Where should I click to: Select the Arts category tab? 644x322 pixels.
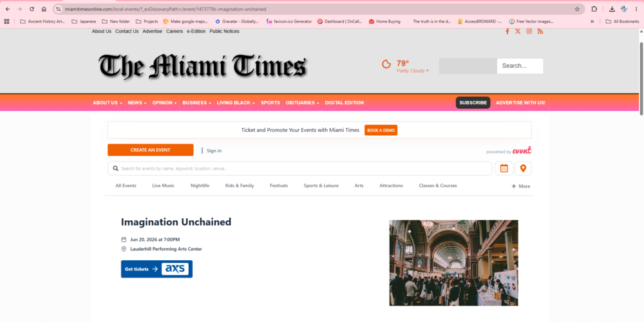pyautogui.click(x=359, y=185)
